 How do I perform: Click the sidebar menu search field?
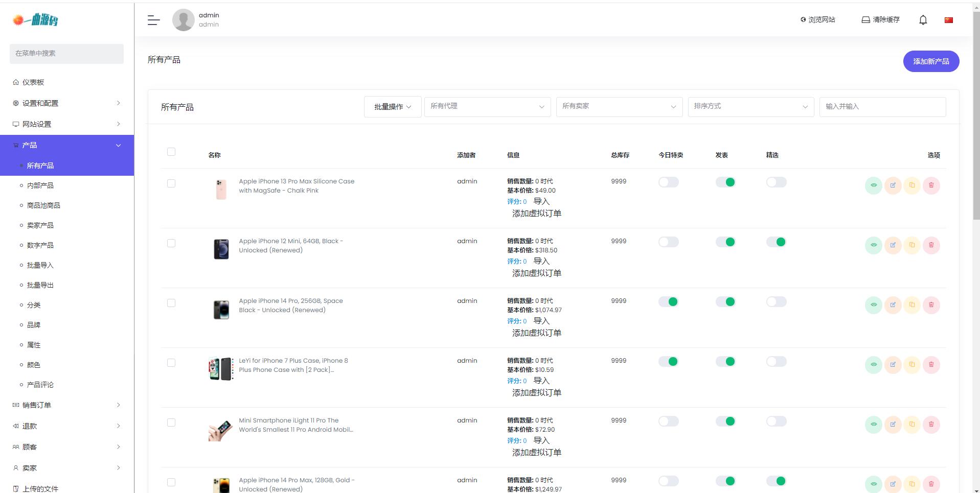pyautogui.click(x=66, y=54)
